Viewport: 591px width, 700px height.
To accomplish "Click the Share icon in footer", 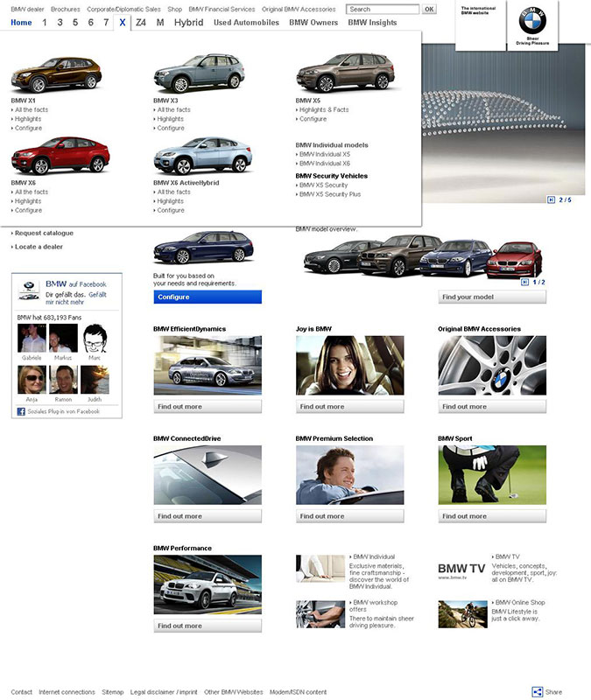I will click(x=538, y=691).
